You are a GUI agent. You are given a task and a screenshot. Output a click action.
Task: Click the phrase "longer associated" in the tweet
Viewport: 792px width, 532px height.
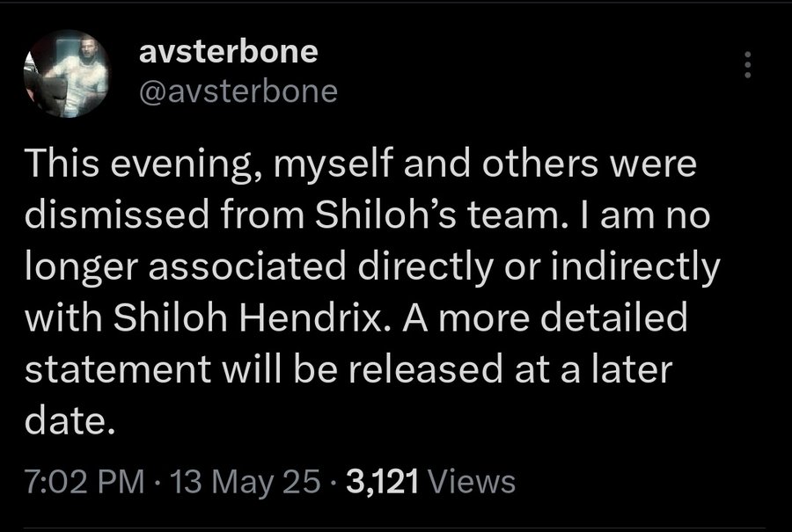(x=185, y=267)
